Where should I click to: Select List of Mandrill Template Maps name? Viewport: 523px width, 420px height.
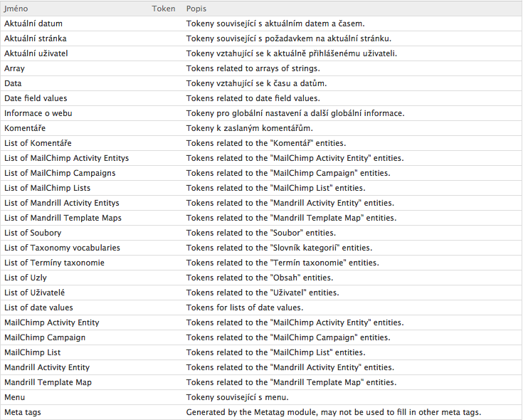pyautogui.click(x=63, y=218)
